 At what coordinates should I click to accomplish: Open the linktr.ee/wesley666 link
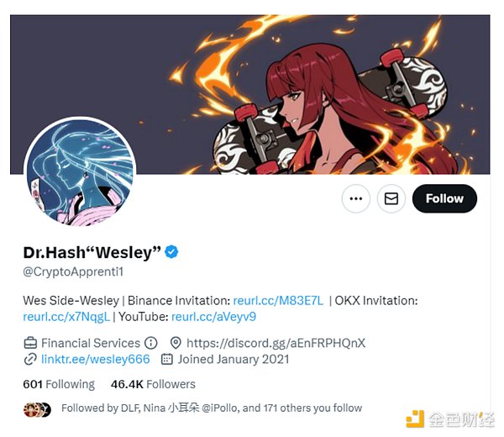(x=96, y=359)
